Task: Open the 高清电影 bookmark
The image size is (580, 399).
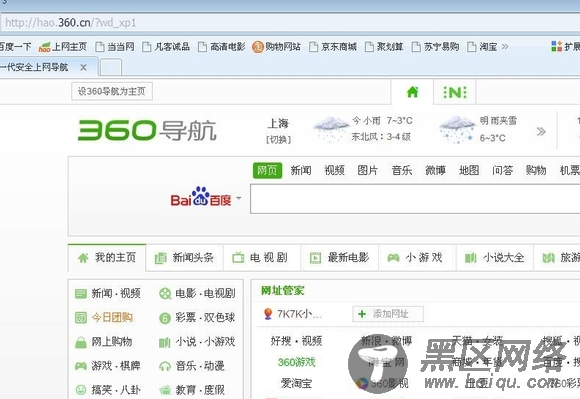Action: coord(222,47)
